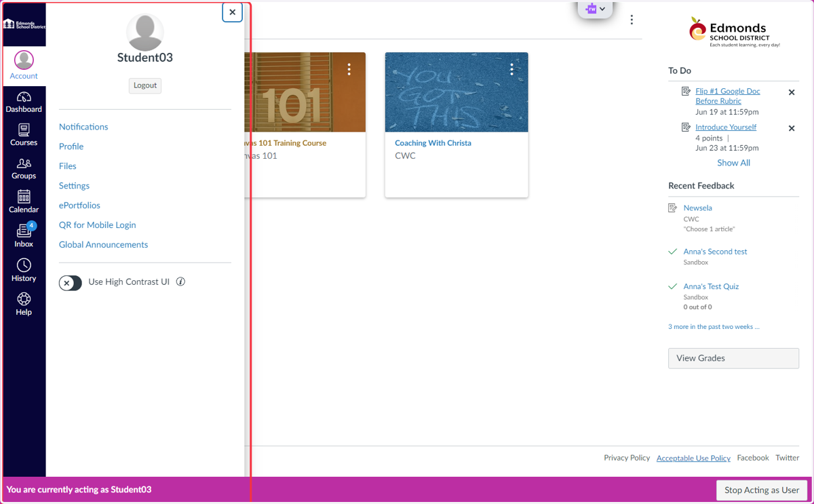
Task: Open the Privacy Policy footer link
Action: point(627,458)
